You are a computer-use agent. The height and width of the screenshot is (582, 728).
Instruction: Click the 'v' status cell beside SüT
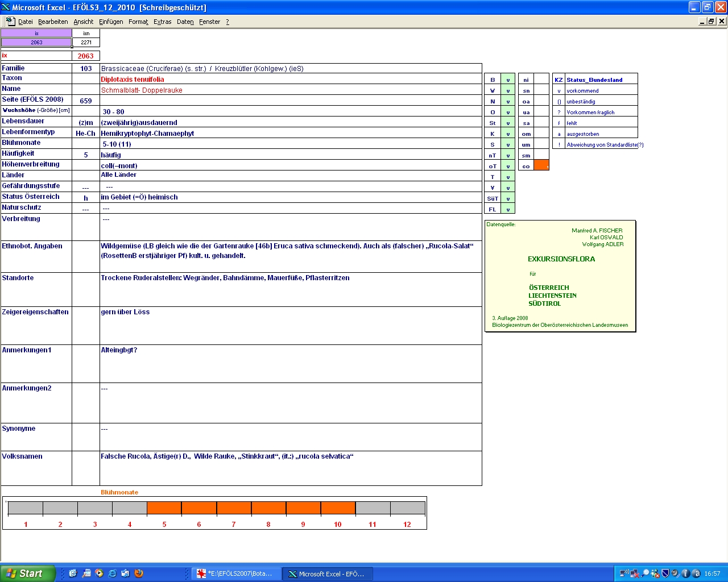click(x=508, y=198)
